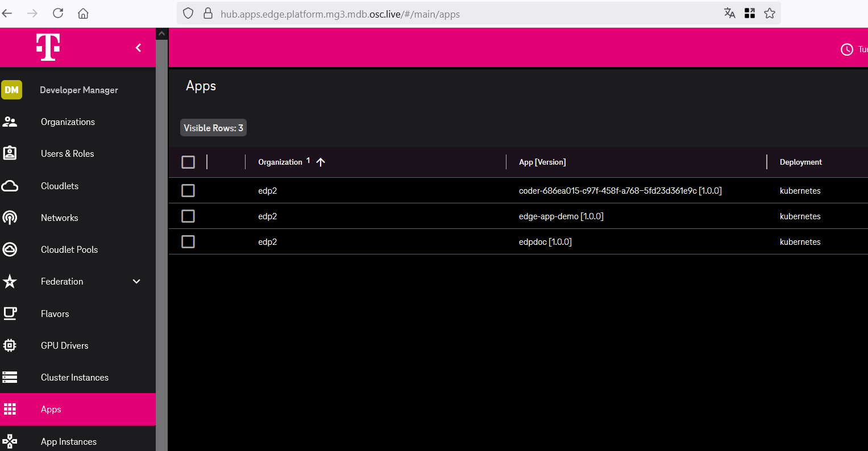Viewport: 868px width, 451px height.
Task: Sort by Organization column arrow
Action: coord(321,162)
